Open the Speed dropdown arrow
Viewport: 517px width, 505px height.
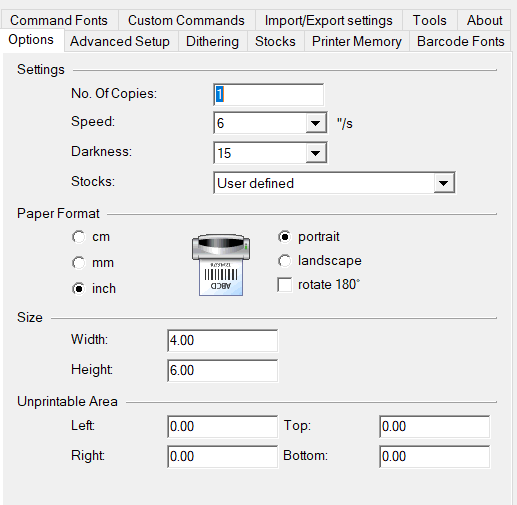point(315,123)
